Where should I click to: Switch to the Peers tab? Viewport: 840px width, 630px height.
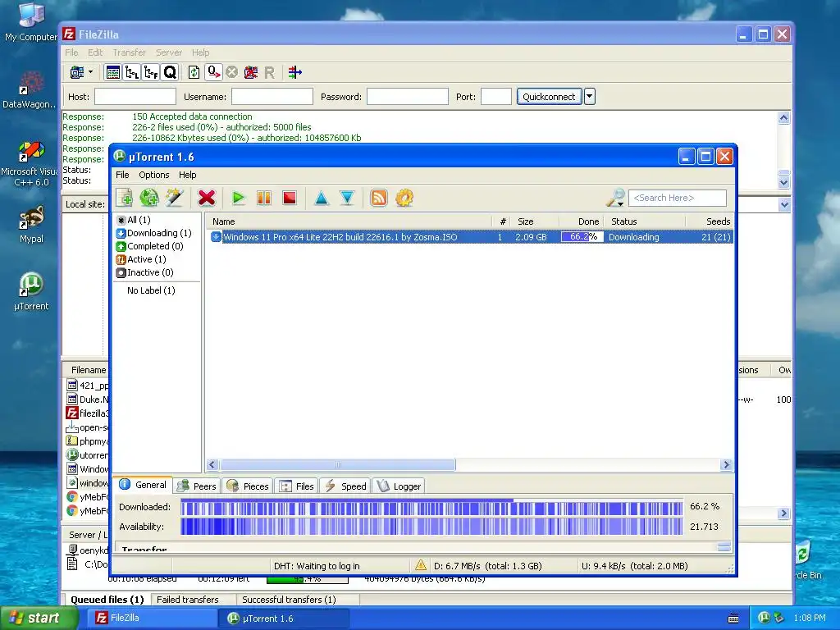[197, 486]
